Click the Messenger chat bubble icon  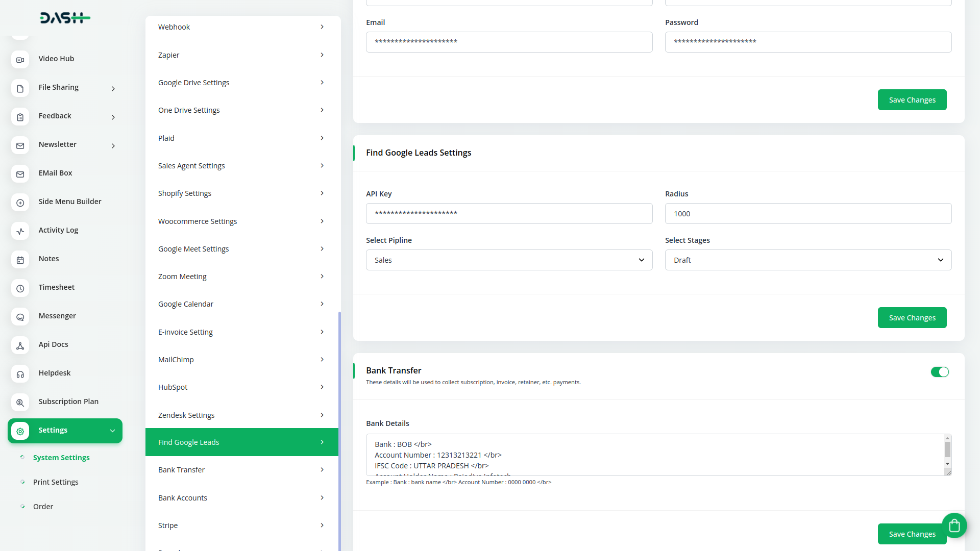click(20, 317)
